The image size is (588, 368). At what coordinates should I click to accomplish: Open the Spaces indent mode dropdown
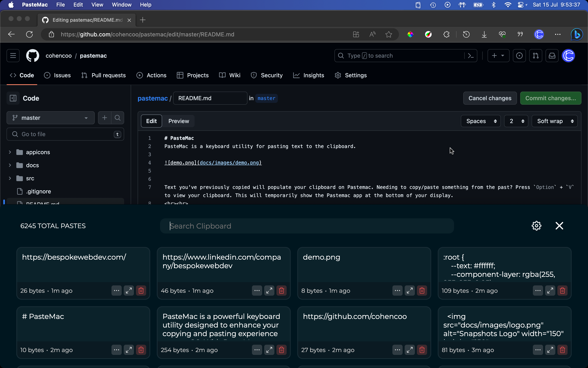pyautogui.click(x=481, y=121)
